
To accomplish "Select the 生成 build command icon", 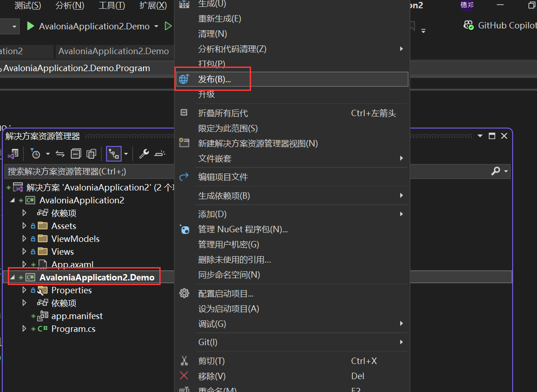I will [185, 4].
